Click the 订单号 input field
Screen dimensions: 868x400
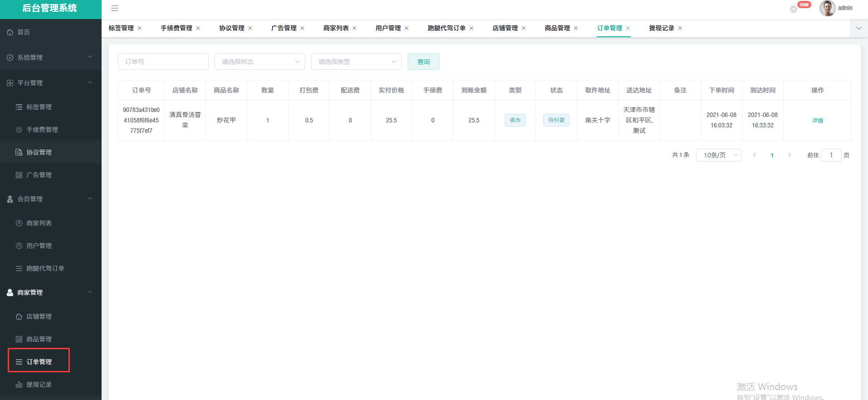point(163,62)
